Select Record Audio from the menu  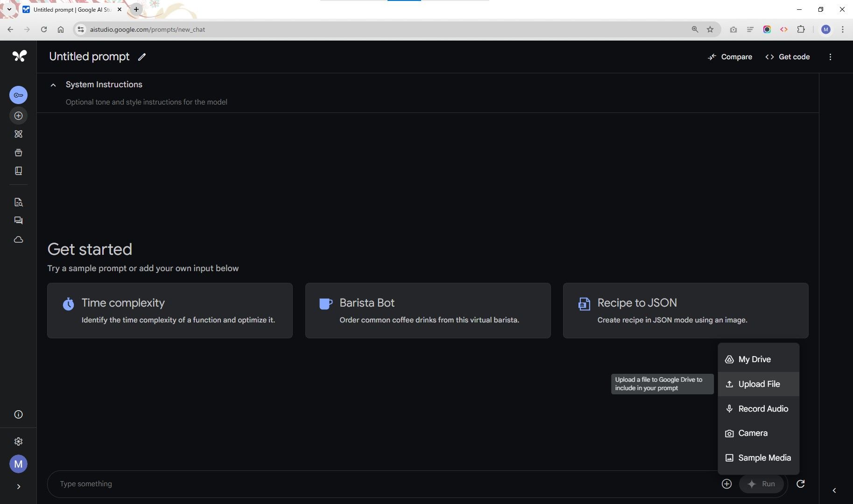pyautogui.click(x=758, y=409)
